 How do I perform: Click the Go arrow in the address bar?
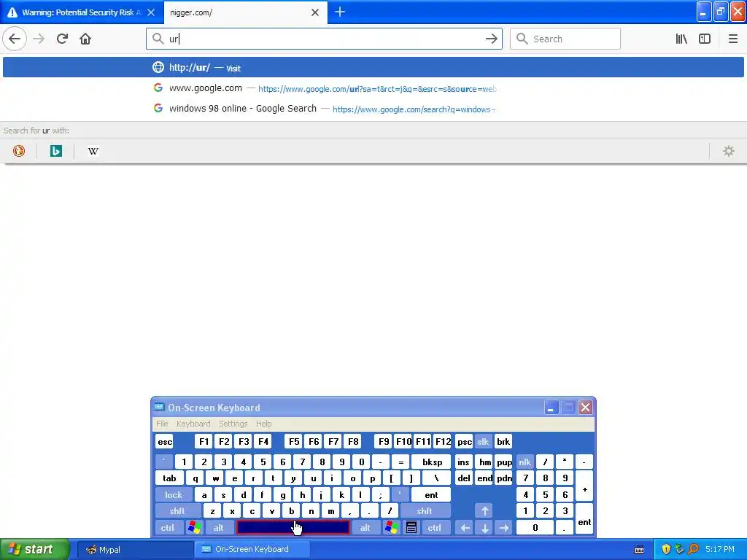tap(491, 39)
